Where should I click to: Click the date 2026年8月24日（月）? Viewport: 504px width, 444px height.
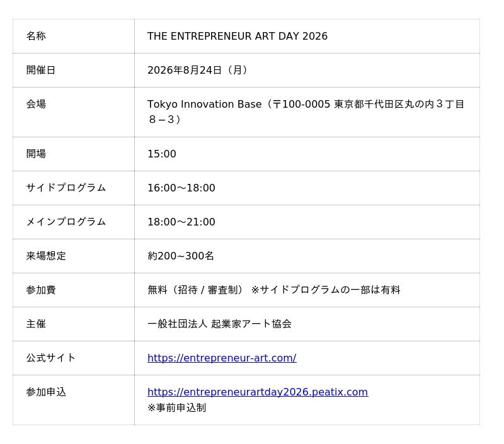[x=198, y=70]
